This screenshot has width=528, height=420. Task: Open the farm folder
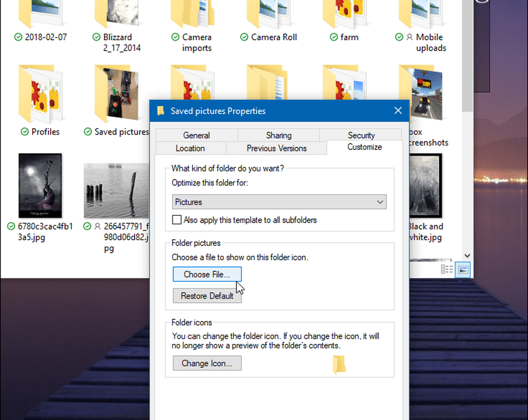344,14
